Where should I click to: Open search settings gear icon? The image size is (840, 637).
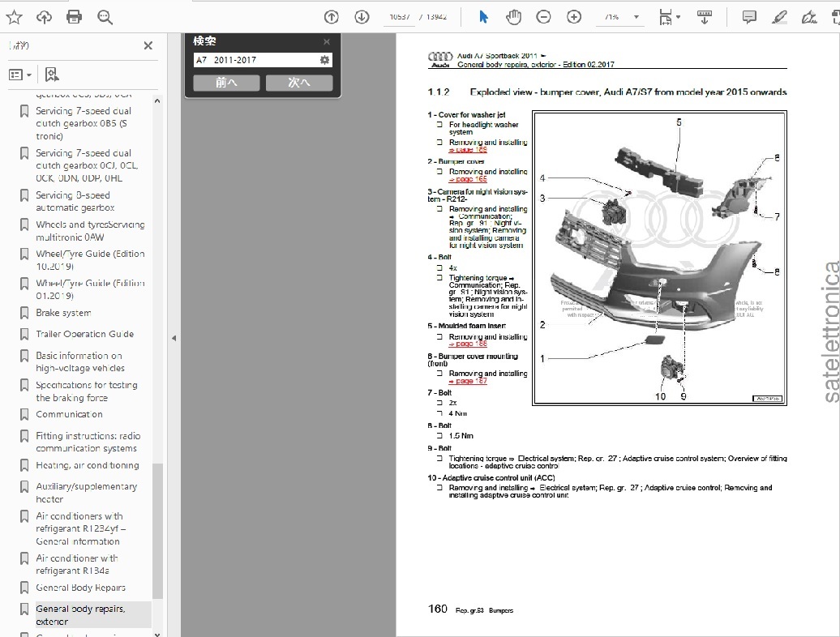coord(324,60)
